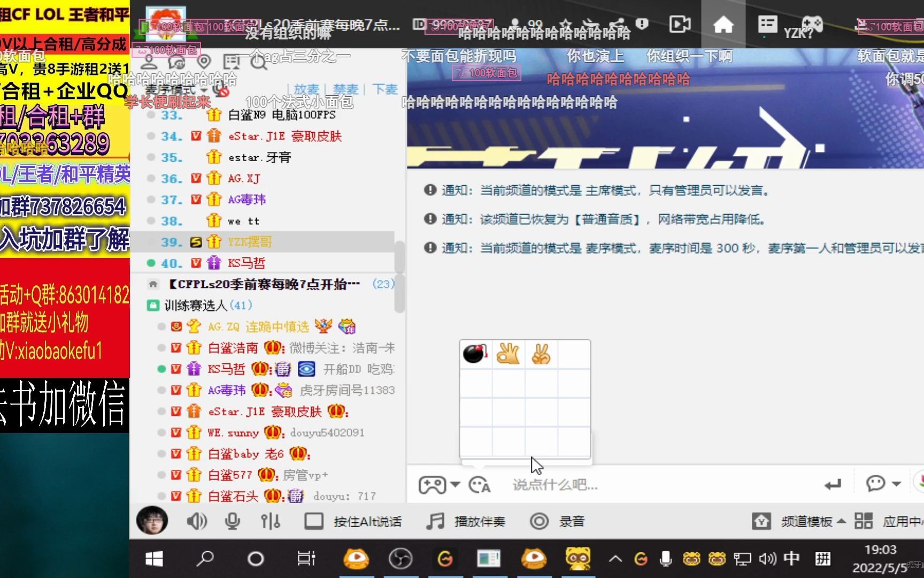Open the Windows Start menu
The height and width of the screenshot is (578, 924).
(154, 559)
